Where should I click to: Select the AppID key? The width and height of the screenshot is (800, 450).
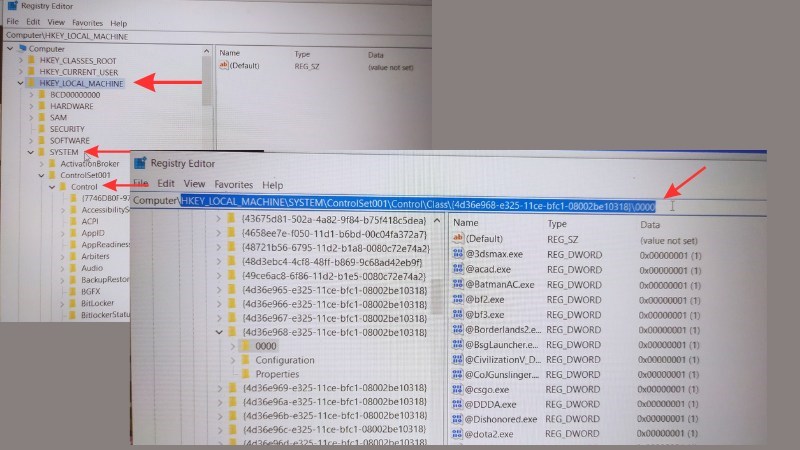pyautogui.click(x=93, y=233)
